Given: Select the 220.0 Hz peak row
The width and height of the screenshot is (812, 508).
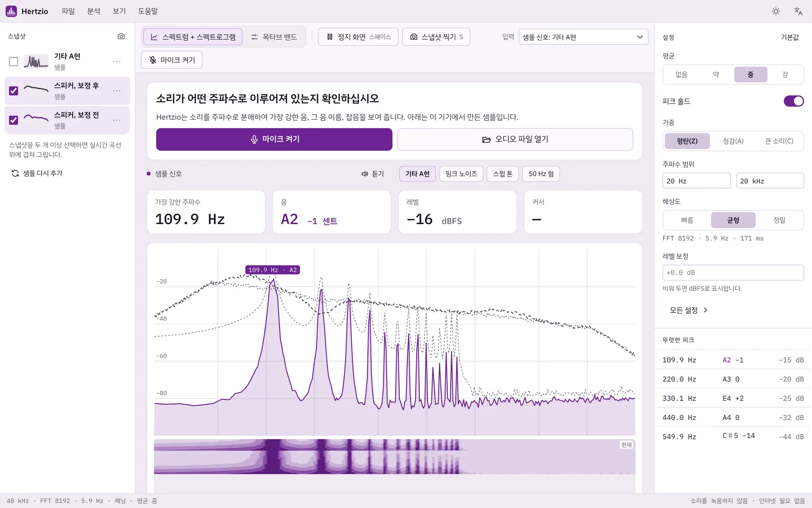Looking at the screenshot, I should pyautogui.click(x=733, y=379).
